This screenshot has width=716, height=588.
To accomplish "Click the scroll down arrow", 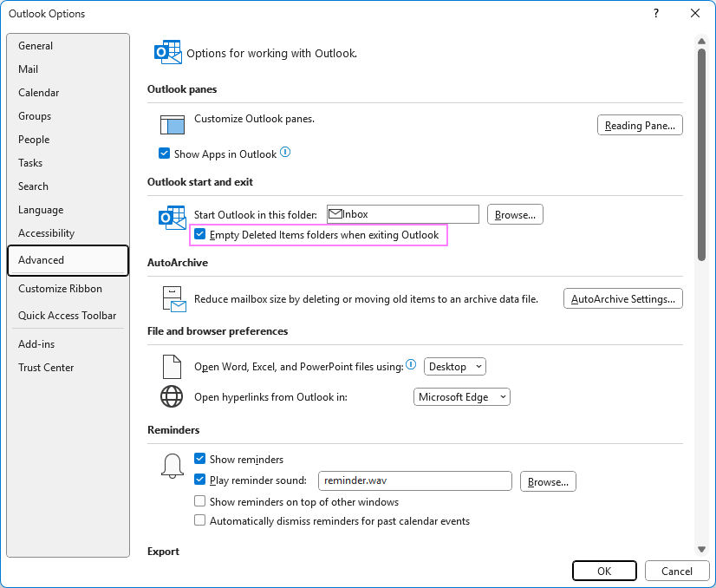I will [701, 549].
